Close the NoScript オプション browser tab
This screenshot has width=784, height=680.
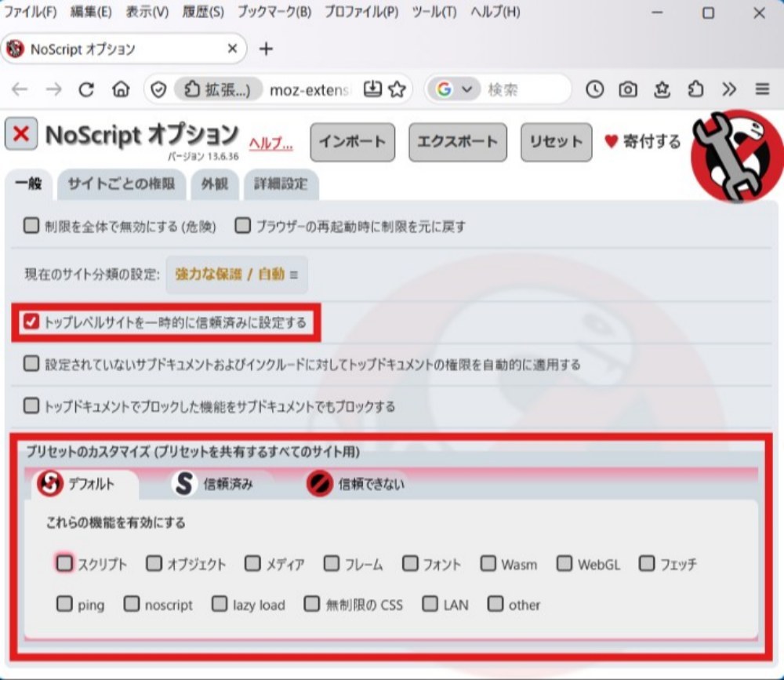tap(233, 49)
